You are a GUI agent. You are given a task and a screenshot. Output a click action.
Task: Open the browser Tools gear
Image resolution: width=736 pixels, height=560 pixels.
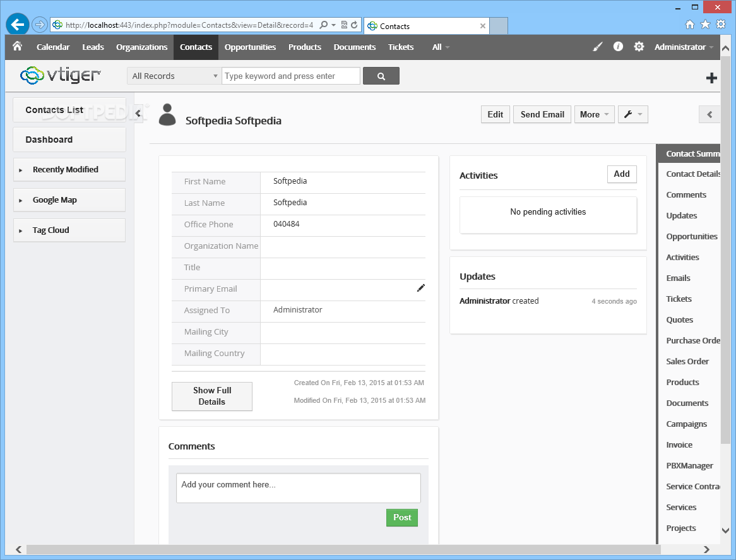point(721,25)
